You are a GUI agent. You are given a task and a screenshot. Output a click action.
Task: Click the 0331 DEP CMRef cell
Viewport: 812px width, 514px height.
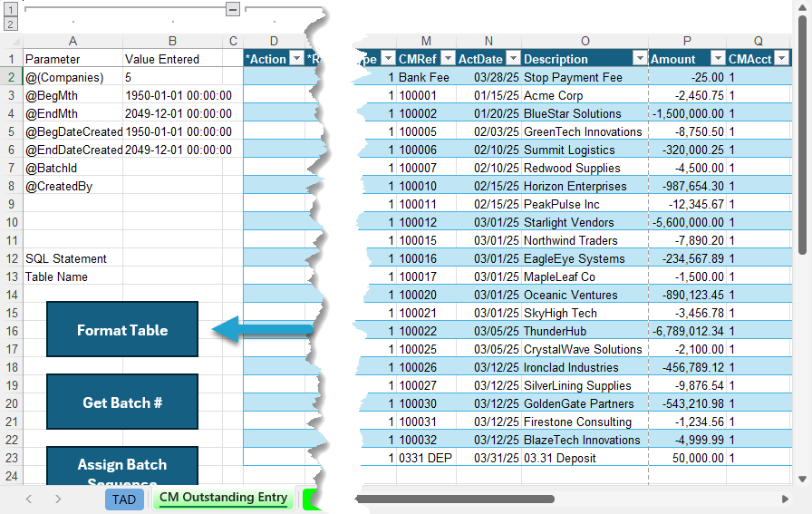coord(426,458)
